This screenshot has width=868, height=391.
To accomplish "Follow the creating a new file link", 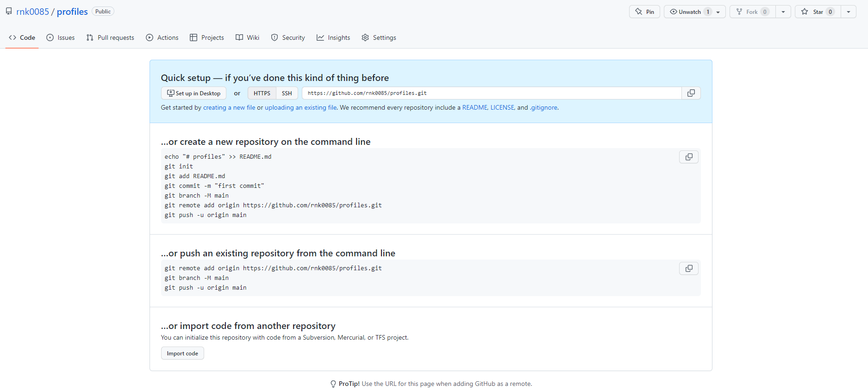I will click(229, 107).
